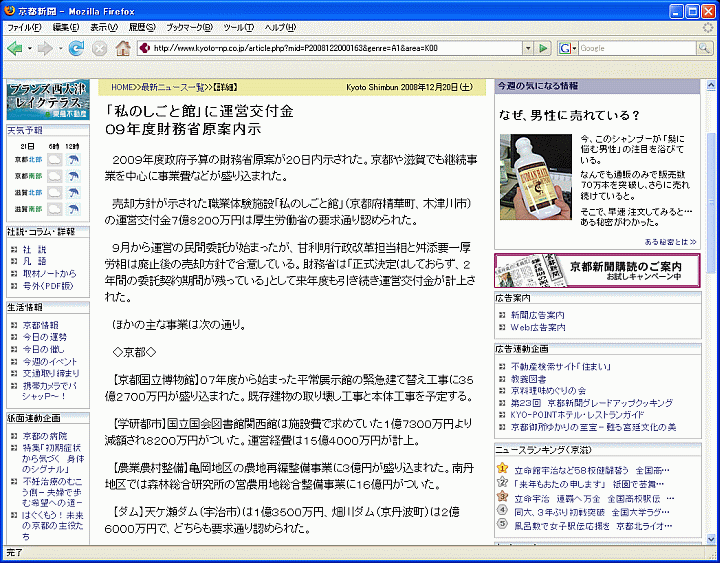Click the Google search engine icon

click(565, 48)
